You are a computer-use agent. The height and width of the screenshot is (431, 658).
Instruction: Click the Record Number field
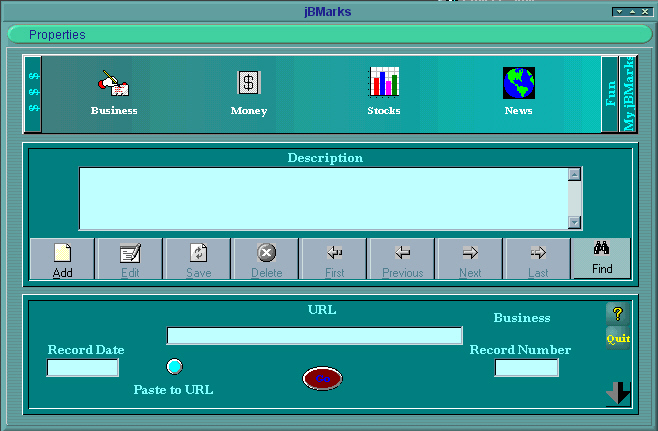(x=526, y=368)
